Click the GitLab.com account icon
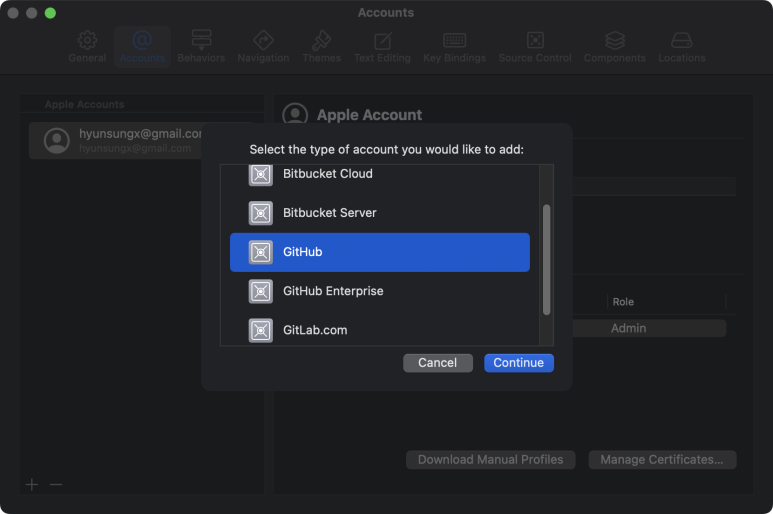 click(x=260, y=330)
